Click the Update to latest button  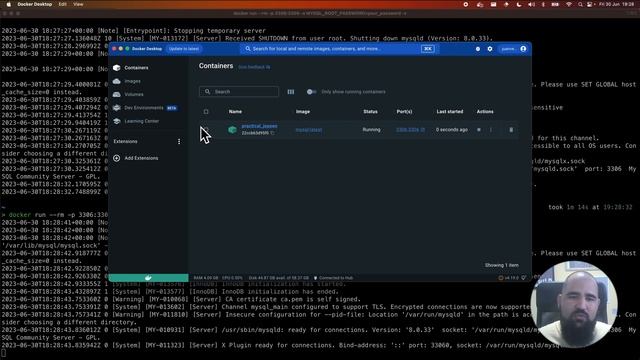coord(184,49)
